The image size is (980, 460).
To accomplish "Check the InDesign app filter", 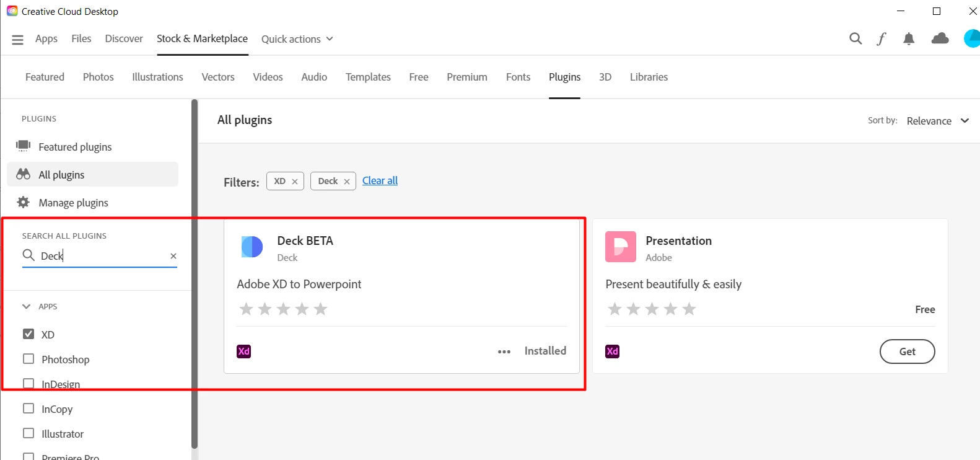I will (x=28, y=384).
